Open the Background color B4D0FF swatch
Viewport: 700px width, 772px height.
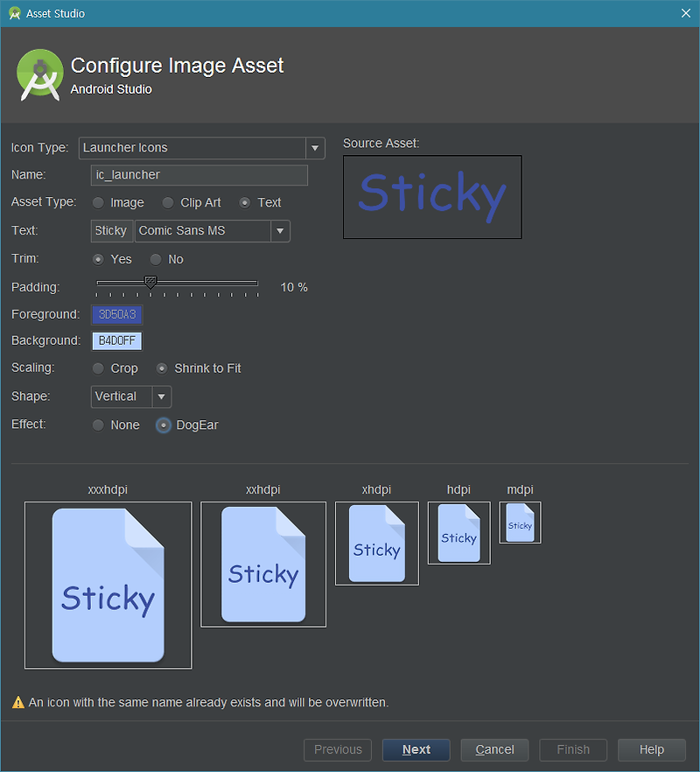(117, 341)
